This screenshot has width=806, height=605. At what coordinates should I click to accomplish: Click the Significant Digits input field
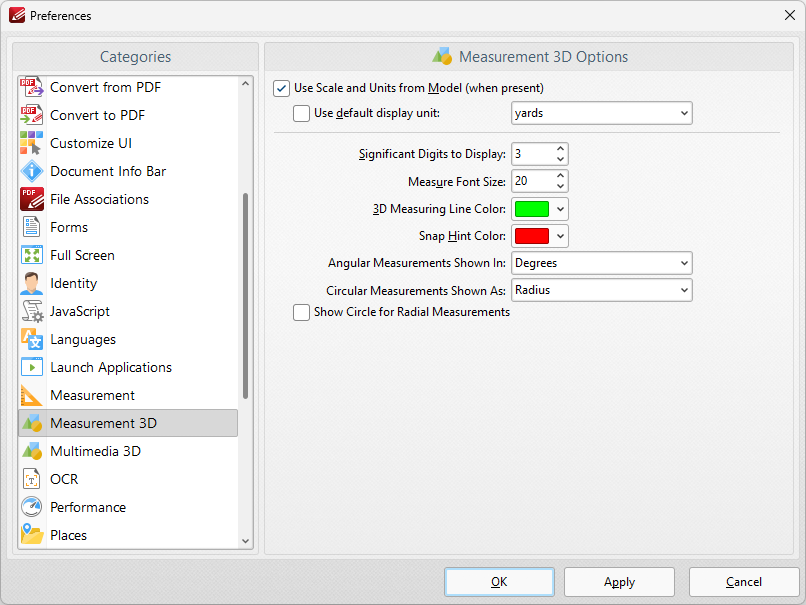533,154
